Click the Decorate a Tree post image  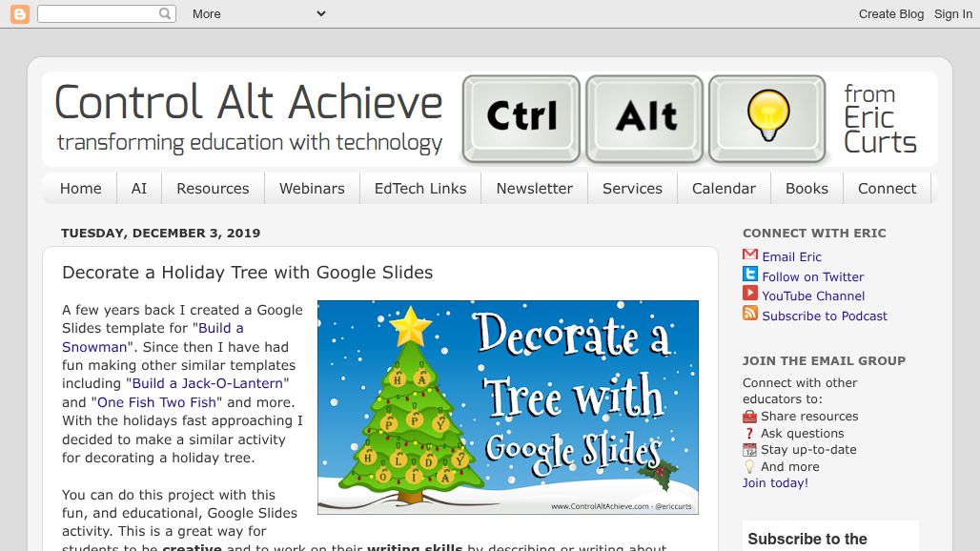[508, 407]
